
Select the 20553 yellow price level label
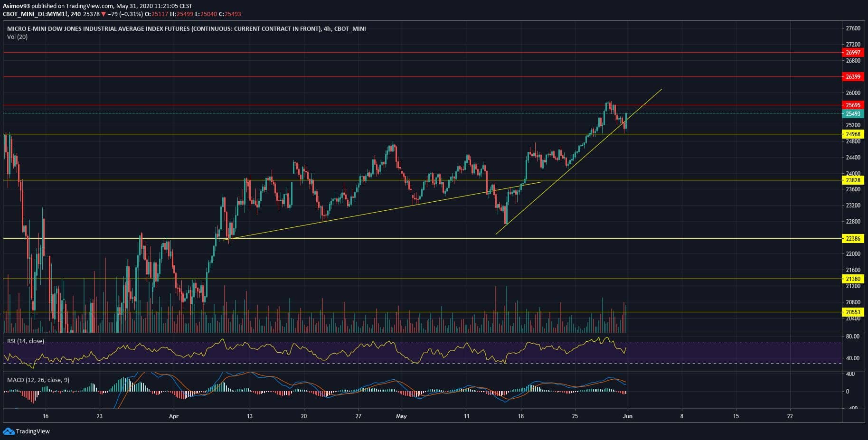coord(853,312)
